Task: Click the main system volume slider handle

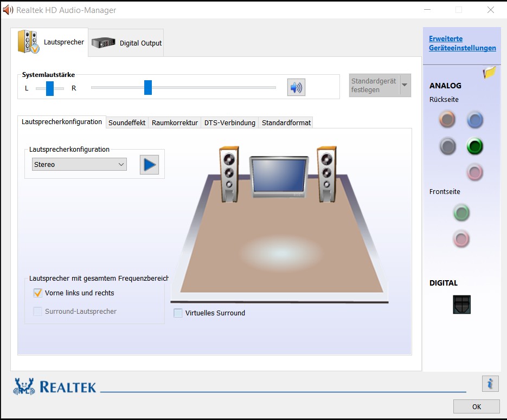Action: pyautogui.click(x=148, y=88)
